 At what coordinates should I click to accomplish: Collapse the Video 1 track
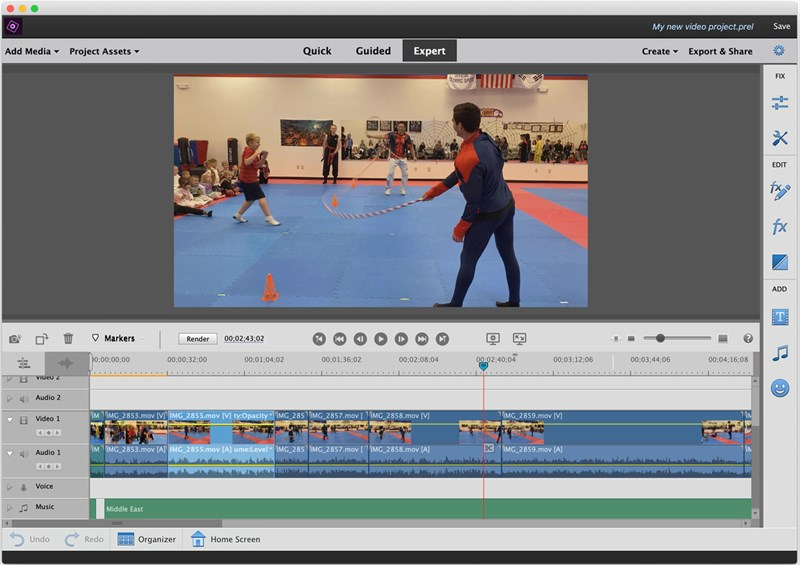click(x=10, y=419)
